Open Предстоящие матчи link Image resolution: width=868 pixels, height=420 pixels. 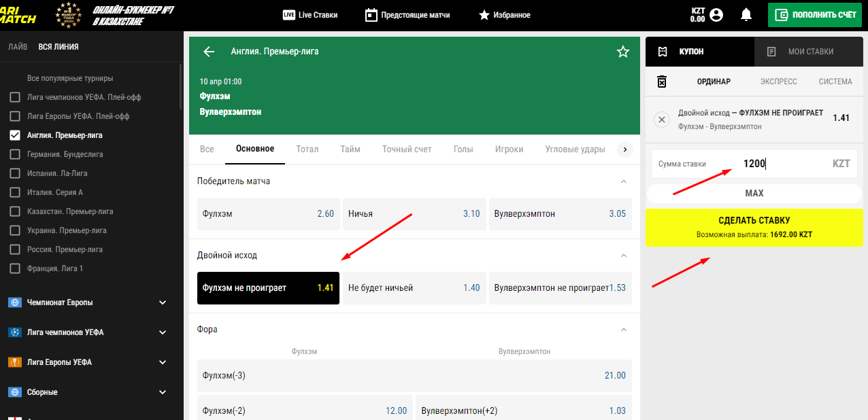click(x=407, y=15)
